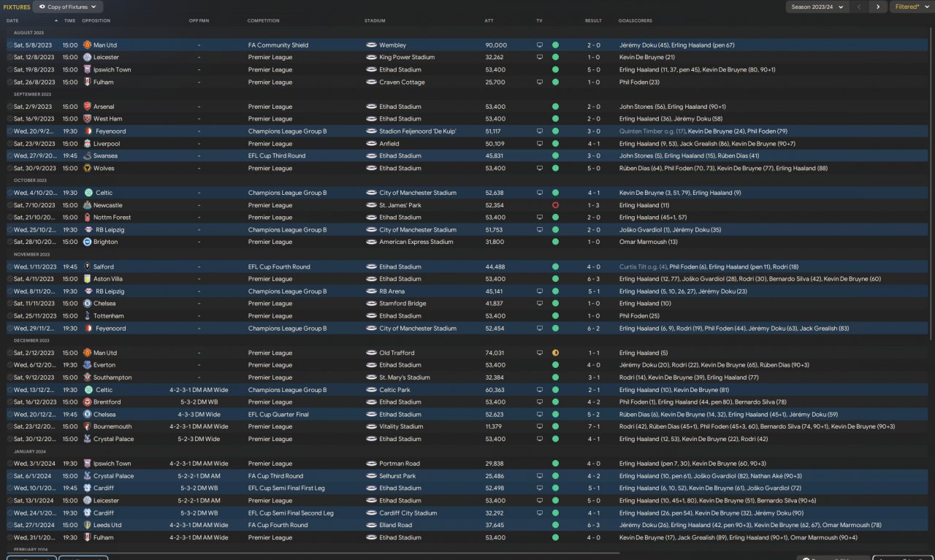Click the stadium icon beside Elland Road
This screenshot has height=560, width=935.
click(x=371, y=525)
